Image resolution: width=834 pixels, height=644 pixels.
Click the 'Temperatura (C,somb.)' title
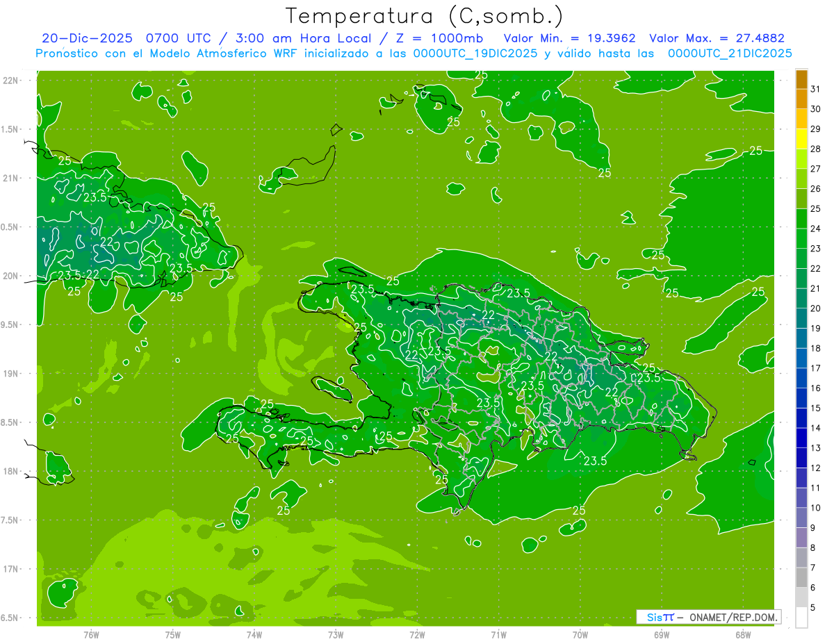[x=425, y=16]
